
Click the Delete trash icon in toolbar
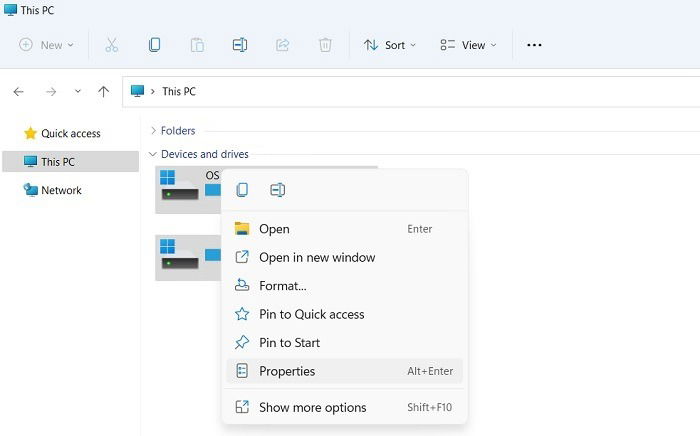(x=325, y=45)
